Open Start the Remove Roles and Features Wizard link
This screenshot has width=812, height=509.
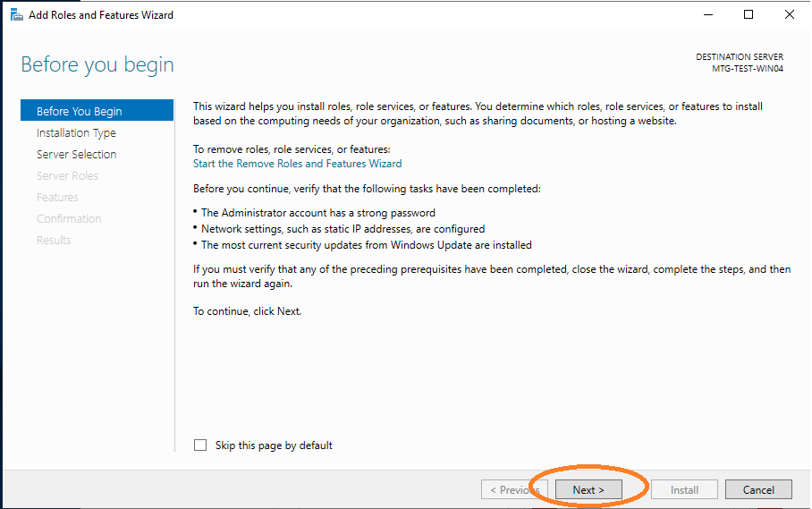[x=297, y=164]
